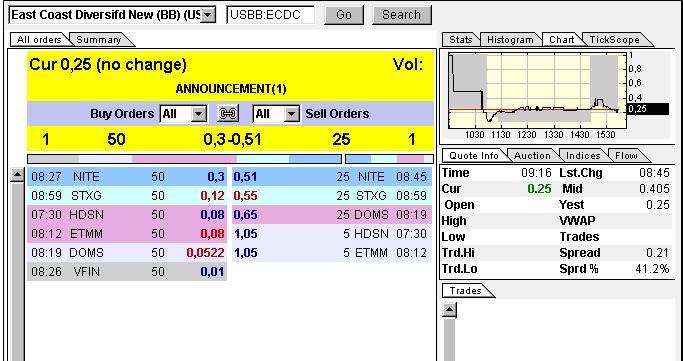Open the Flow tab

coord(626,155)
